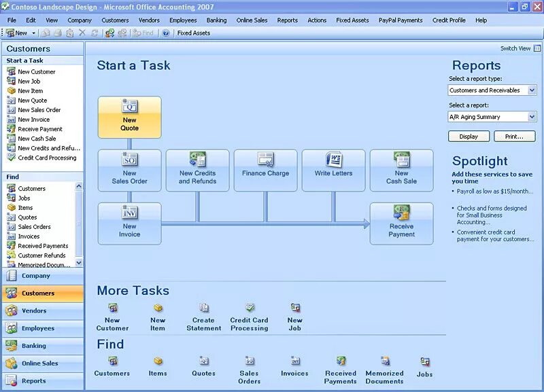The height and width of the screenshot is (392, 544).
Task: Click the New Invoice flowchart tile
Action: point(129,224)
